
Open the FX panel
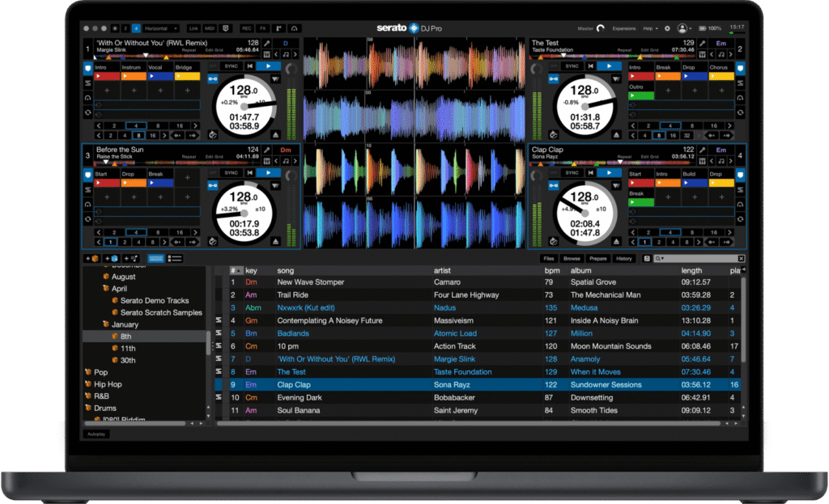pos(262,28)
